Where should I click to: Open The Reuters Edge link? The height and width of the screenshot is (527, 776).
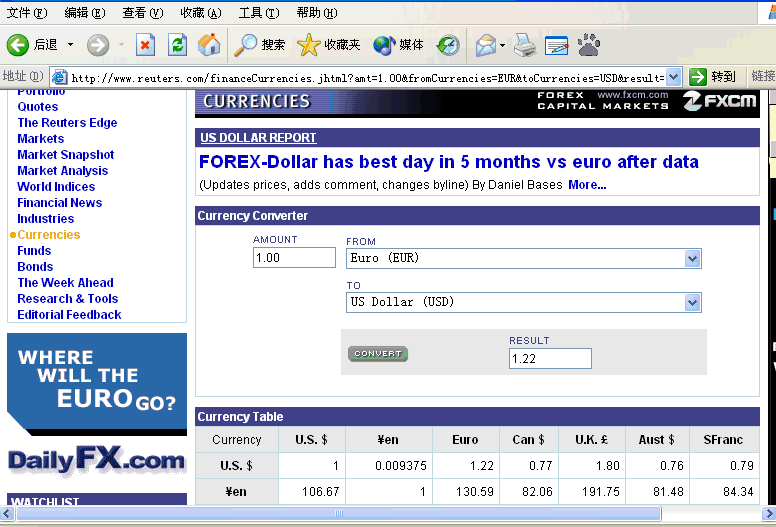67,123
